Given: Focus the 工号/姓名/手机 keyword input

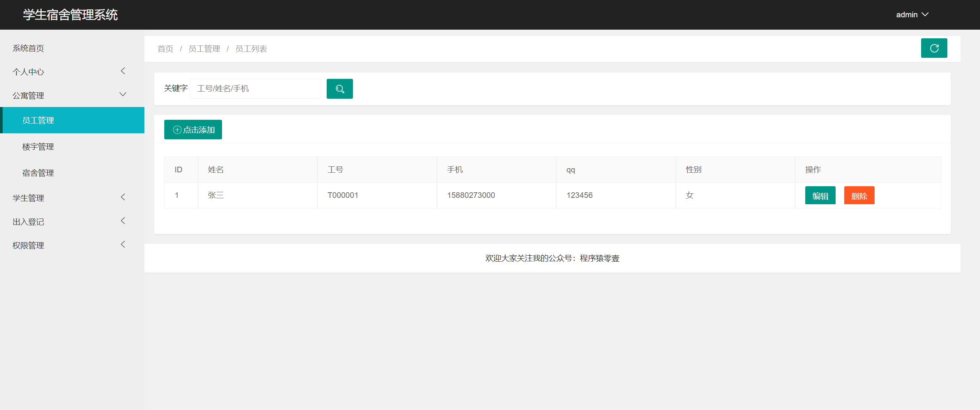Looking at the screenshot, I should point(255,89).
